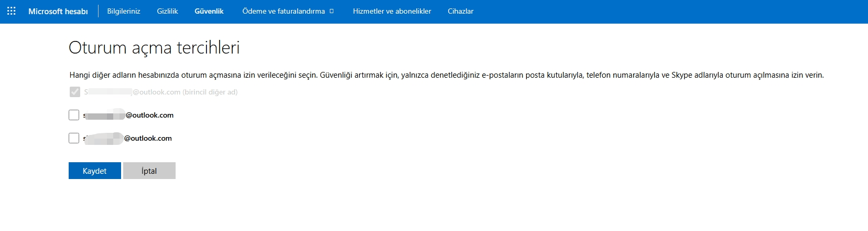Click the last alias @outlook.com label

(x=127, y=138)
